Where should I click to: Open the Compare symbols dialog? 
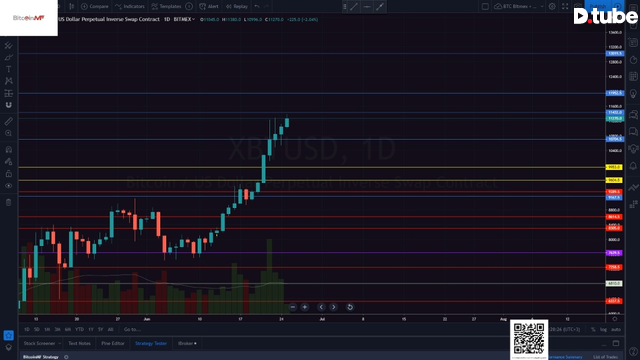click(x=95, y=7)
